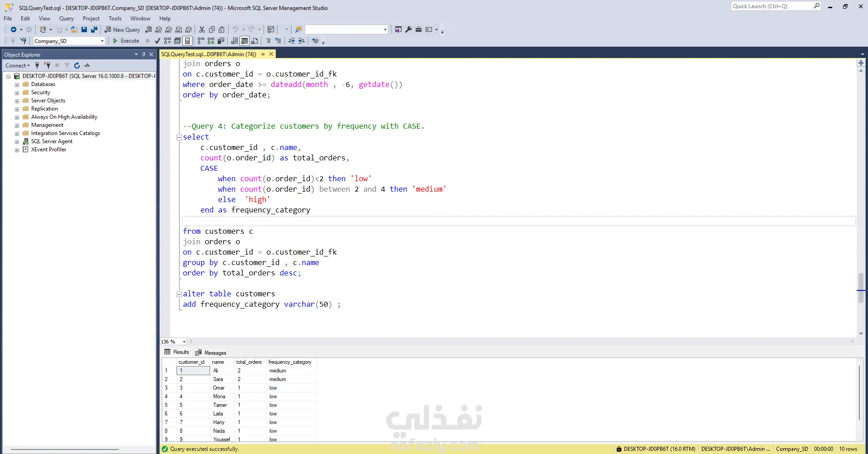Click Decrease Indent icon

pos(292,41)
